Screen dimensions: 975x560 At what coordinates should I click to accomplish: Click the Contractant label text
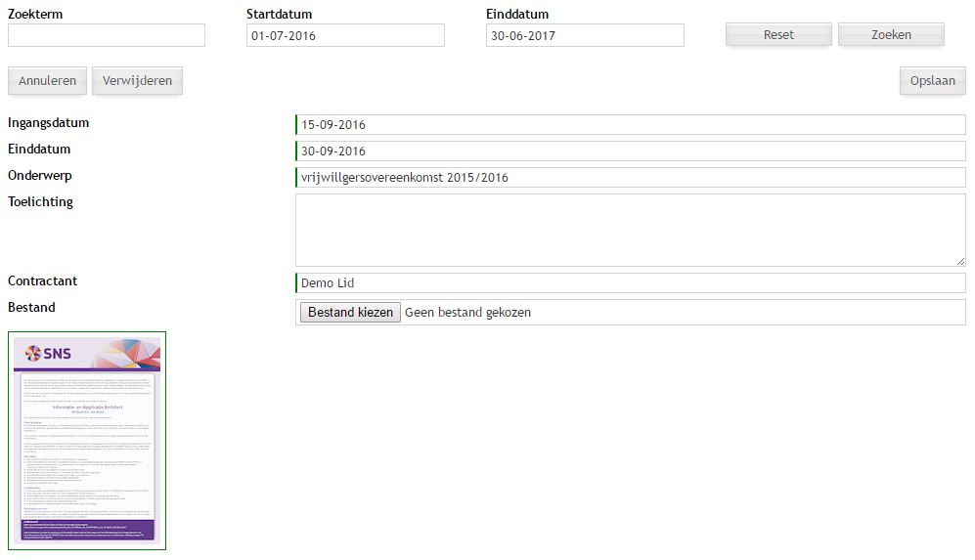click(43, 281)
